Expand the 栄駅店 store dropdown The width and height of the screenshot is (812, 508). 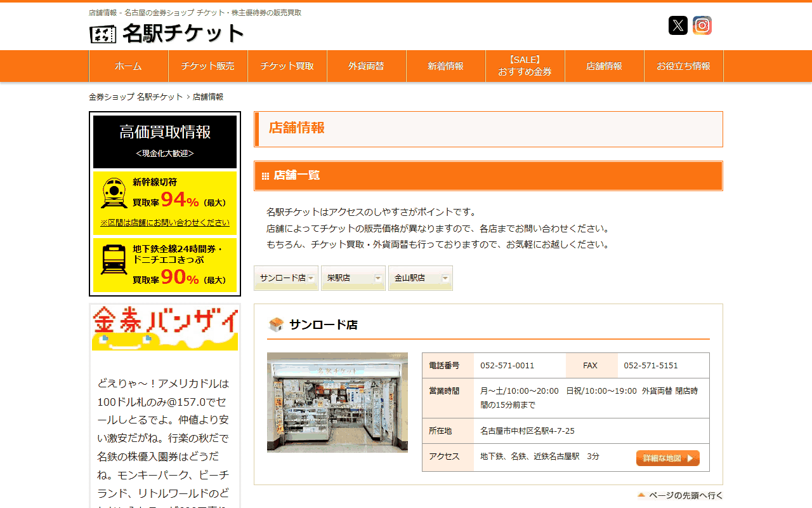click(353, 278)
